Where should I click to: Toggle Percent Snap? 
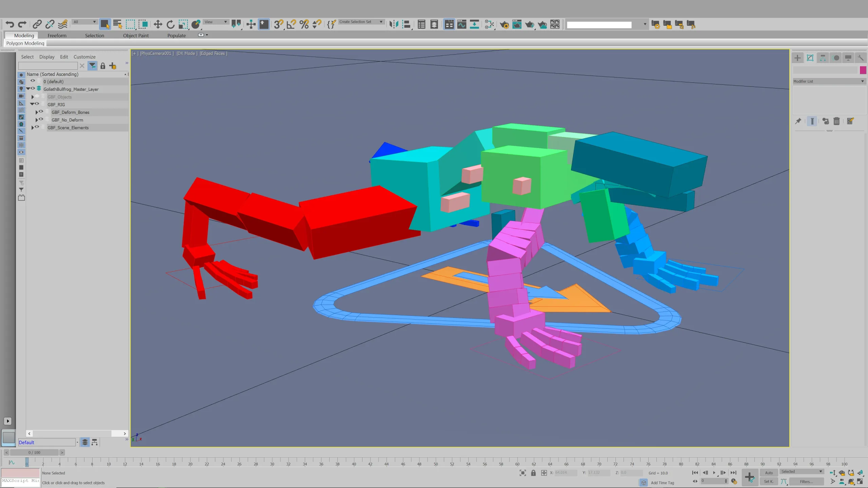click(x=304, y=24)
